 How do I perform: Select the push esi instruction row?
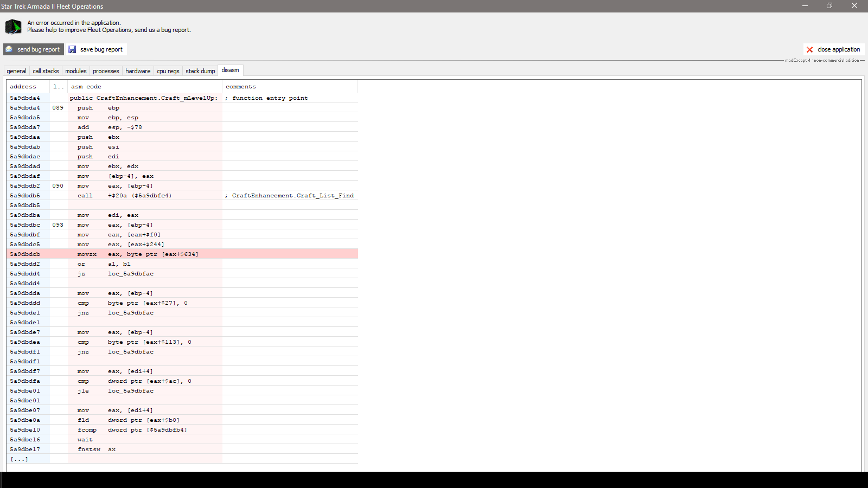pos(182,147)
